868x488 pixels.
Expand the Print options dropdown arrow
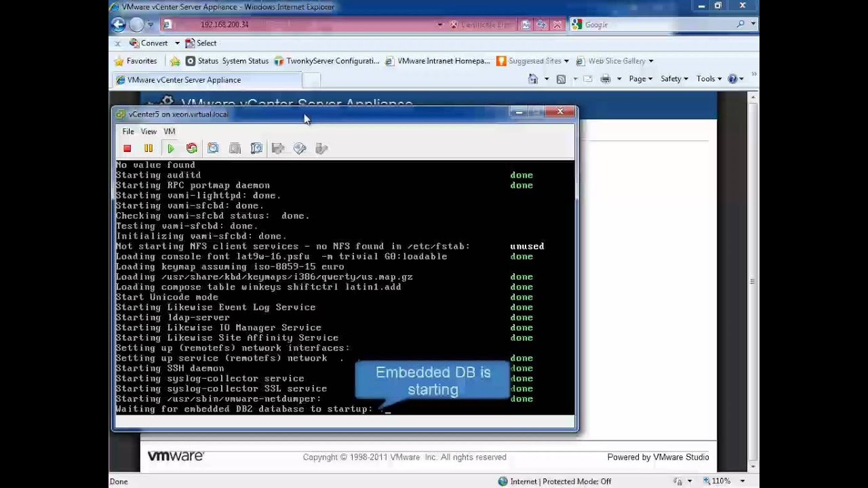[619, 79]
